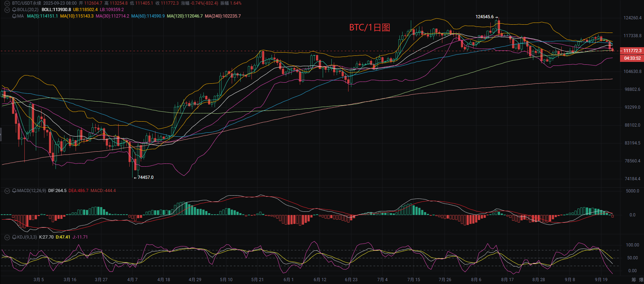644x284 pixels.
Task: Click the LB:109359.2 lower band value
Action: coord(112,10)
